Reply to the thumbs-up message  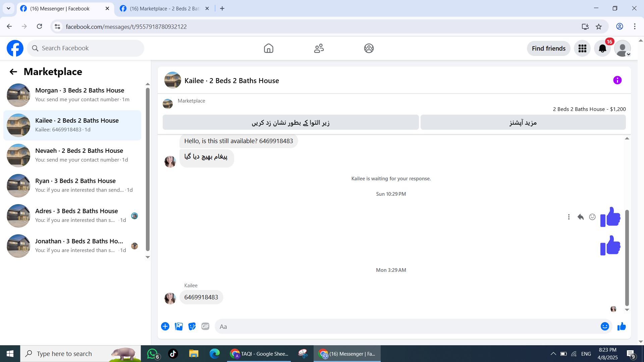(x=581, y=217)
